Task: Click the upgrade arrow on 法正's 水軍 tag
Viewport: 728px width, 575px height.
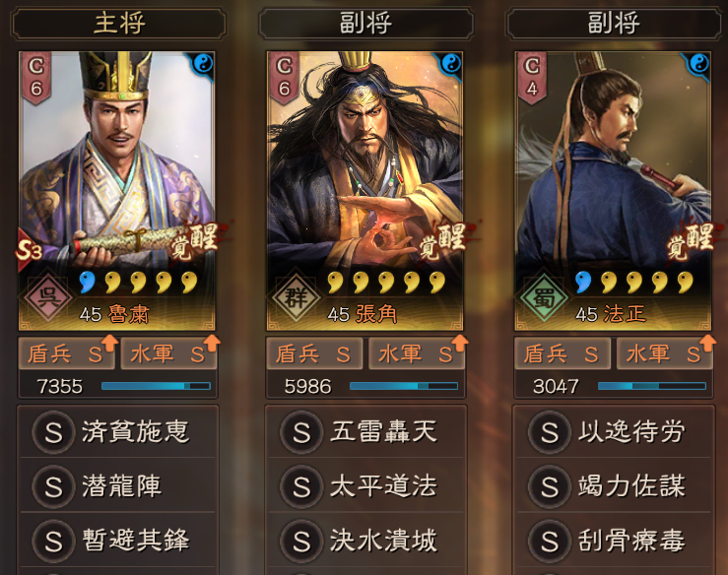Action: coord(707,343)
